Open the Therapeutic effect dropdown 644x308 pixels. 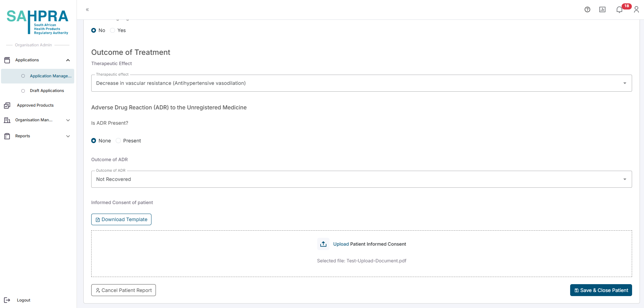(x=361, y=83)
